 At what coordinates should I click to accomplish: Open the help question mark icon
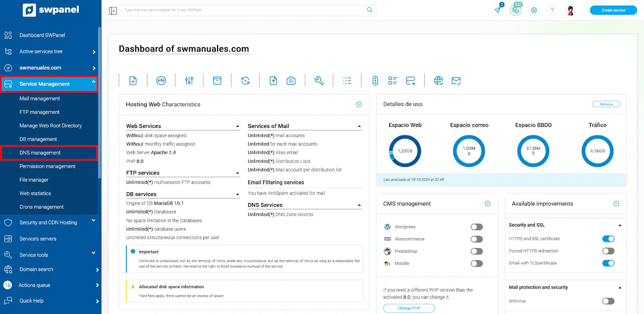[x=552, y=10]
